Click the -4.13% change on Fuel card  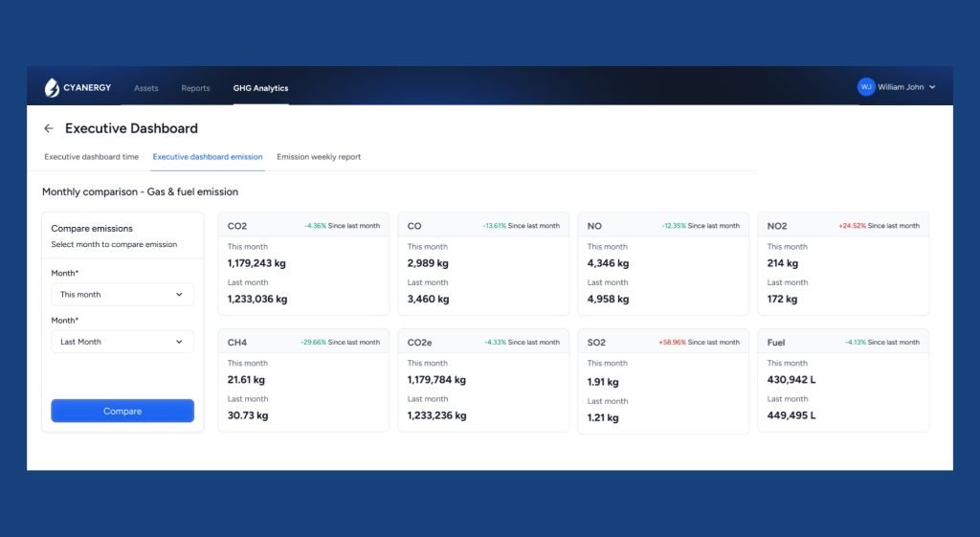(856, 342)
